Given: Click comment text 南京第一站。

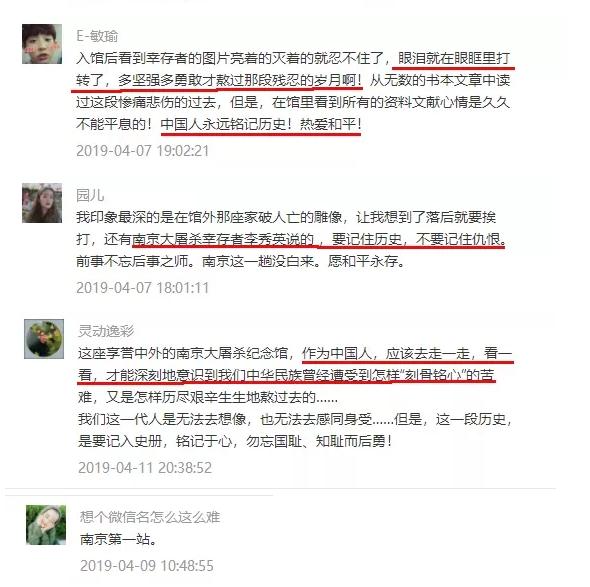Looking at the screenshot, I should (x=119, y=539).
